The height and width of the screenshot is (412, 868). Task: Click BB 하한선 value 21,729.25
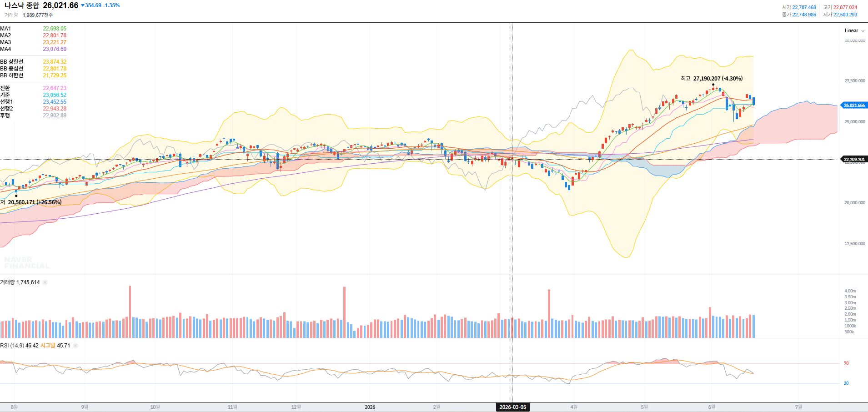(x=55, y=75)
